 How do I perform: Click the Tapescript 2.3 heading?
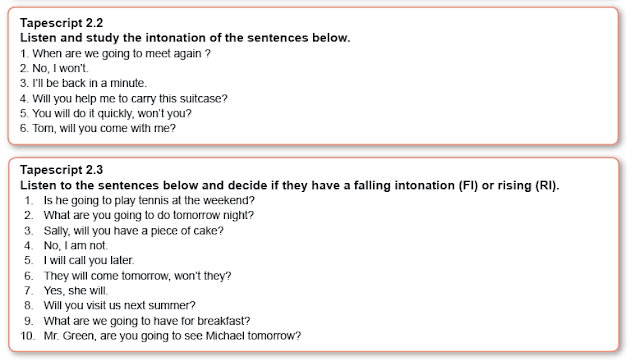pyautogui.click(x=61, y=170)
